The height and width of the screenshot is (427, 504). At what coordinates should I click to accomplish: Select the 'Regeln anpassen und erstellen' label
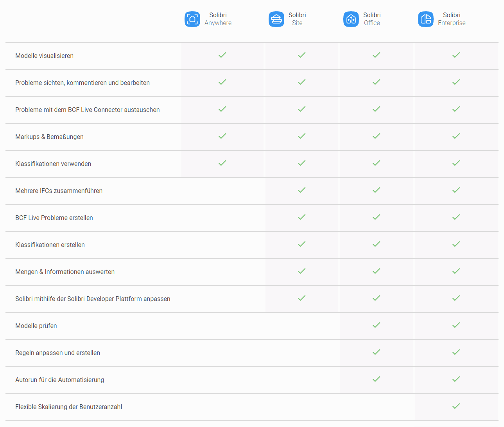(x=57, y=353)
